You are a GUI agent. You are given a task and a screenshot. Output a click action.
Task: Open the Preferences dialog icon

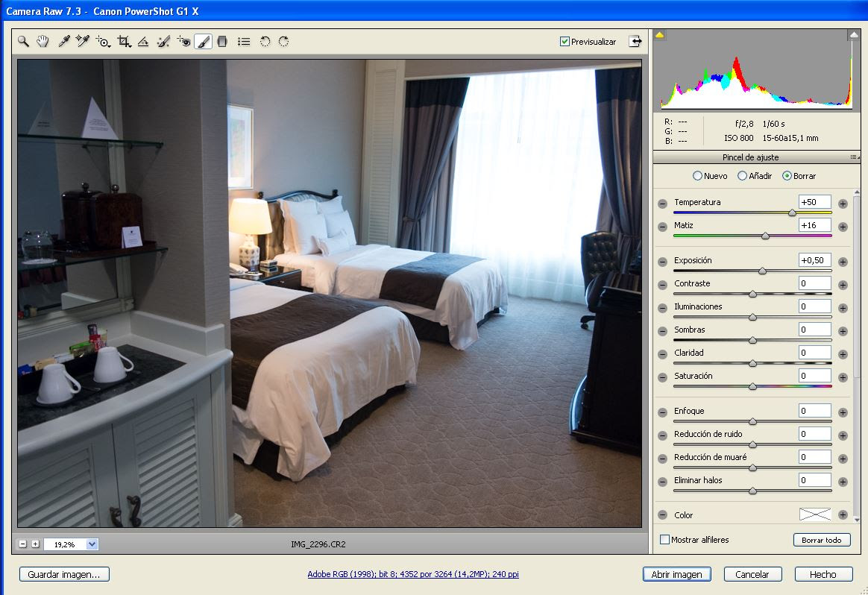point(244,42)
